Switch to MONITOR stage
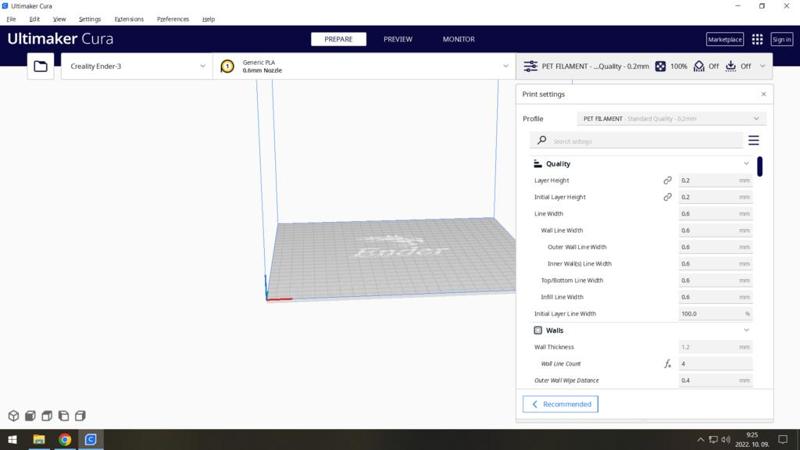 pos(459,39)
